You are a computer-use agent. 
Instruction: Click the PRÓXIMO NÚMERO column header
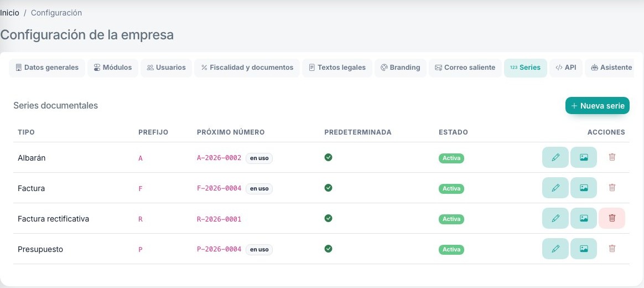point(231,132)
